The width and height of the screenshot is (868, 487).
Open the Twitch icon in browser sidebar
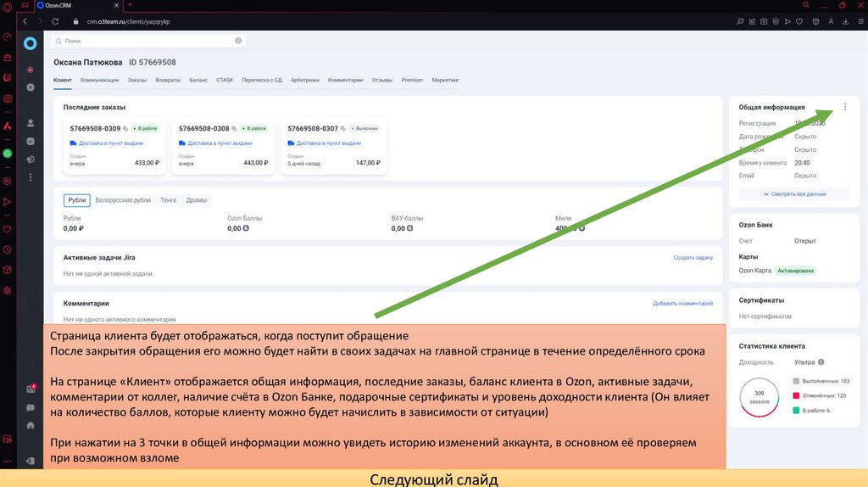(x=7, y=78)
